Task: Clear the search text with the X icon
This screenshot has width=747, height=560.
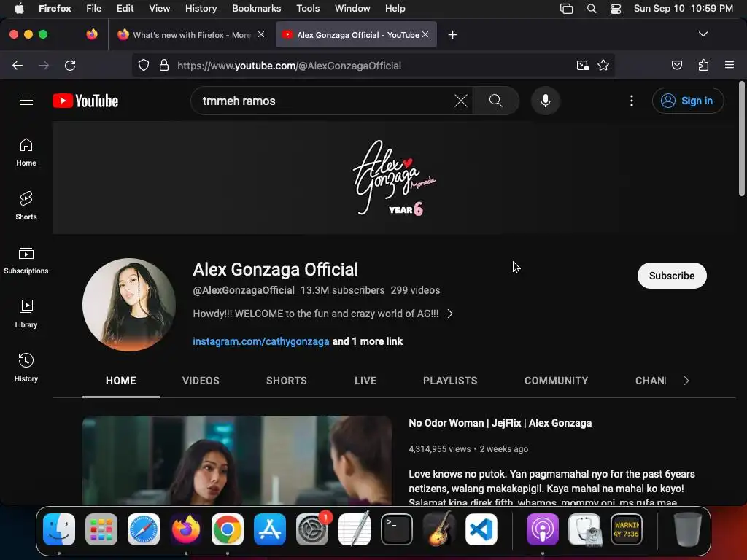Action: (x=461, y=101)
